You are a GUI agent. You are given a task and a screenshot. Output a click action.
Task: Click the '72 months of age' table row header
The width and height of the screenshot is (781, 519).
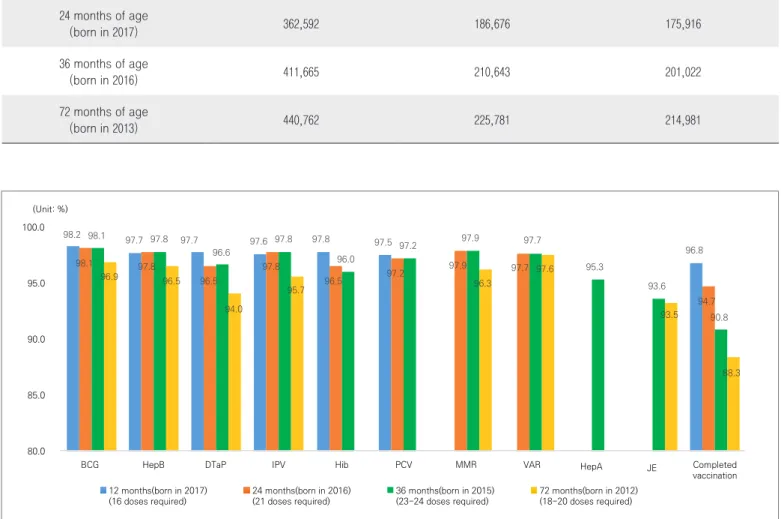104,120
